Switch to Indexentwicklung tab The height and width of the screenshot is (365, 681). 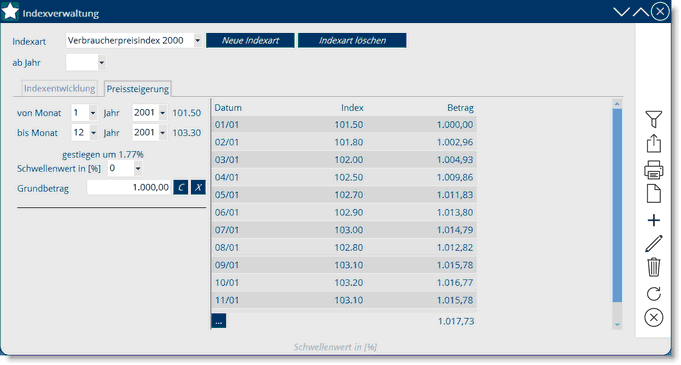coord(60,88)
